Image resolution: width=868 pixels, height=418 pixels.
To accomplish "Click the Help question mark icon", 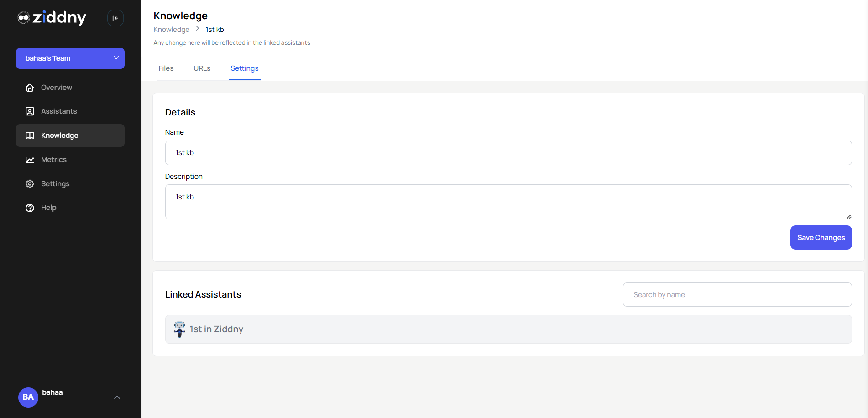I will point(30,208).
